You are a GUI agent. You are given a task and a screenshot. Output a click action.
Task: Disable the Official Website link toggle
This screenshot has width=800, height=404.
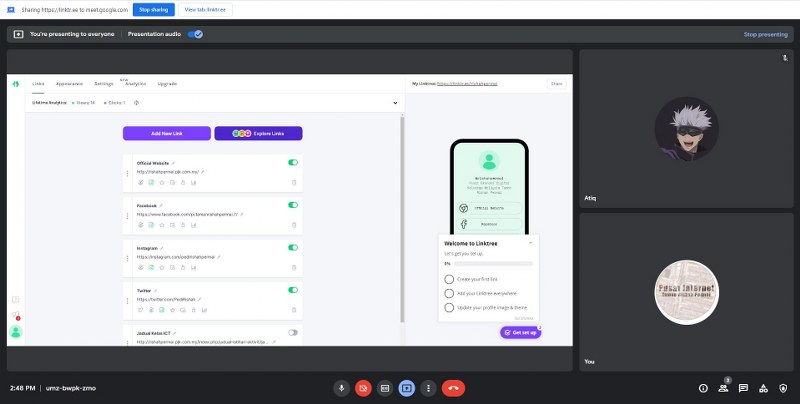[293, 162]
